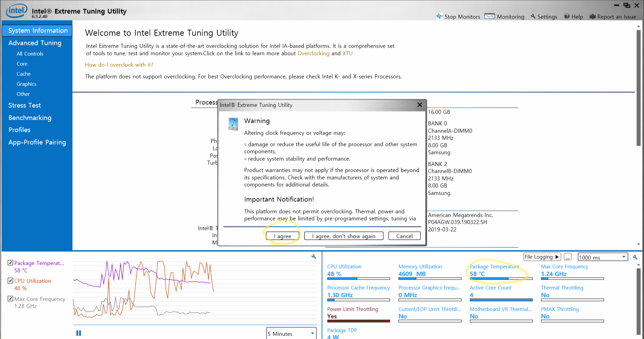Pause the monitoring graph
The image size is (644, 339).
pos(78,333)
